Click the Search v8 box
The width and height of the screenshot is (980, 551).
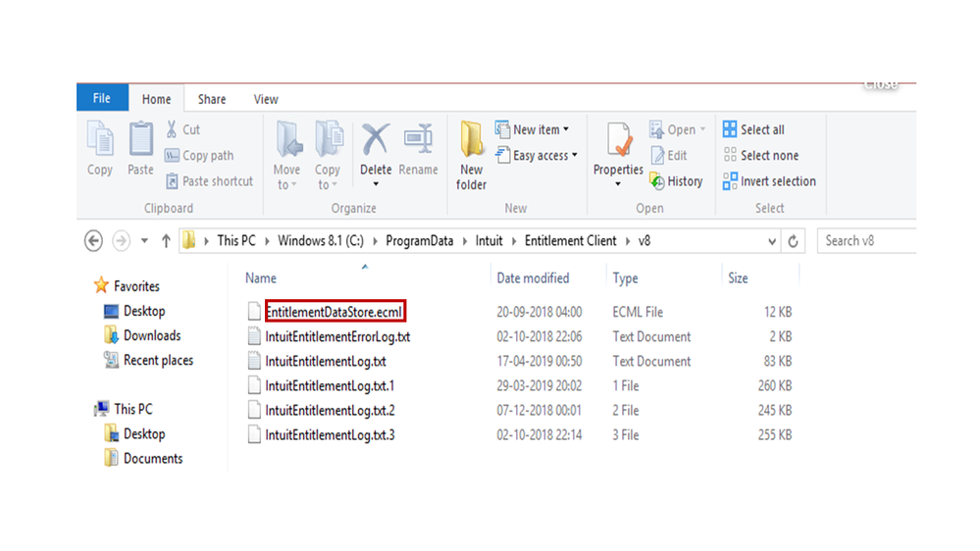(x=866, y=240)
